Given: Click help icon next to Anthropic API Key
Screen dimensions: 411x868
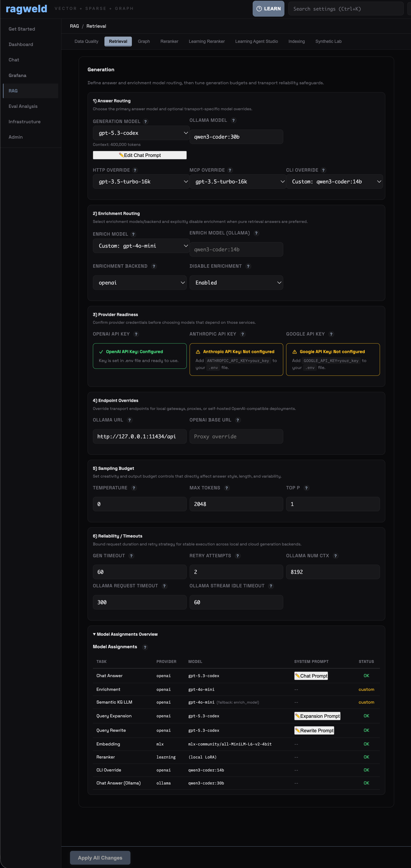Looking at the screenshot, I should pyautogui.click(x=243, y=334).
